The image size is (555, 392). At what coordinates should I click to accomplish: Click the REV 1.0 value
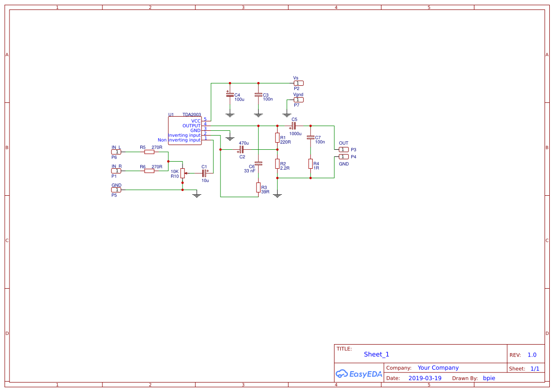tap(531, 355)
